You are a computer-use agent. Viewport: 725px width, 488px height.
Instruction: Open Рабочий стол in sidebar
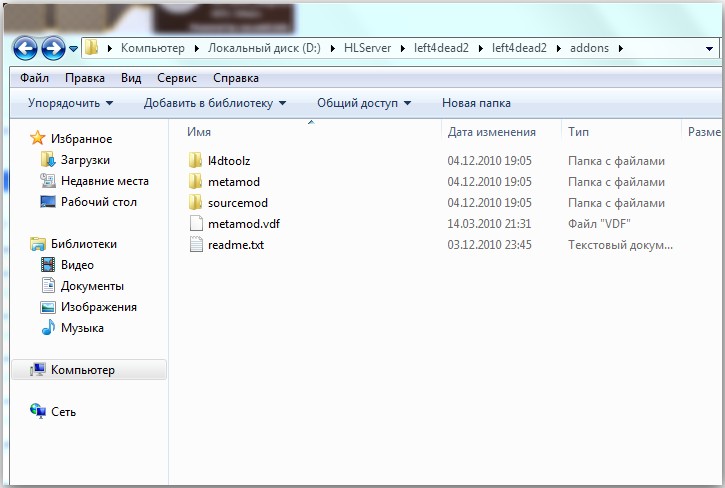98,202
